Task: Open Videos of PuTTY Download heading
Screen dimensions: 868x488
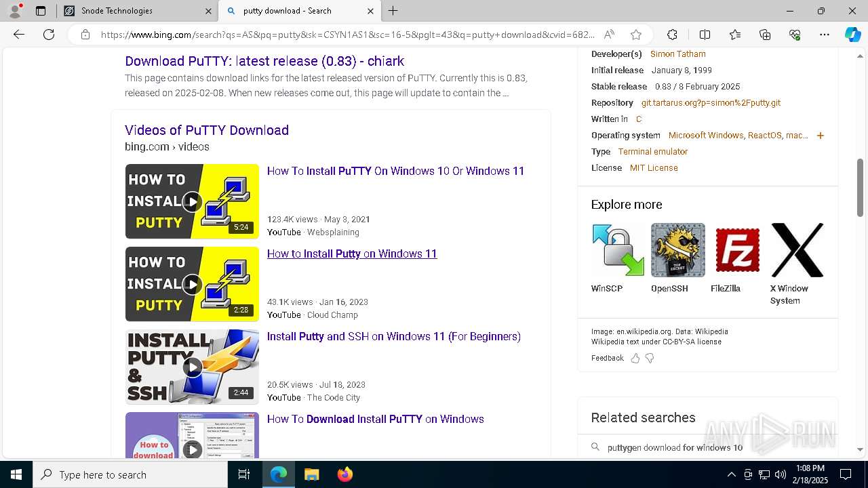Action: coord(207,130)
